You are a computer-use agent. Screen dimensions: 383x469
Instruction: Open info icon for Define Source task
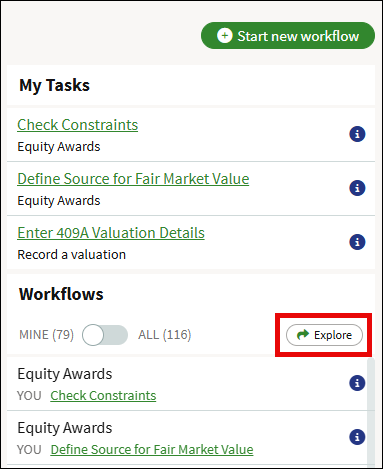[357, 188]
